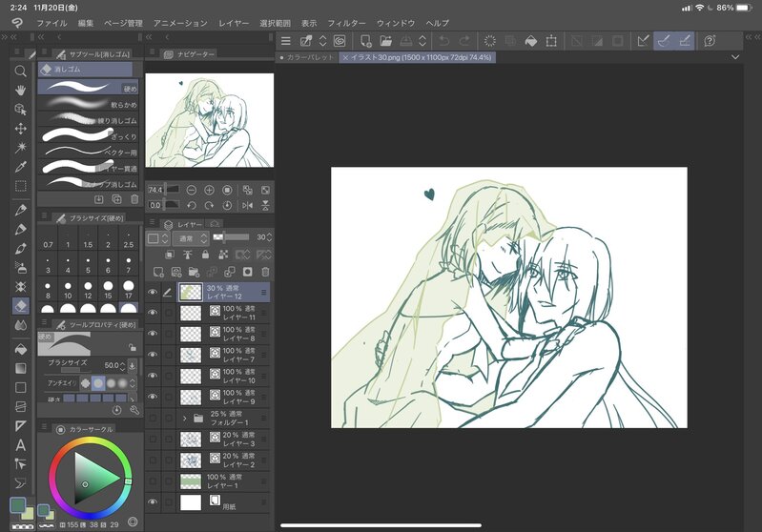762x532 pixels.
Task: Choose the Gradient tool in toolbar
Action: [x=20, y=368]
